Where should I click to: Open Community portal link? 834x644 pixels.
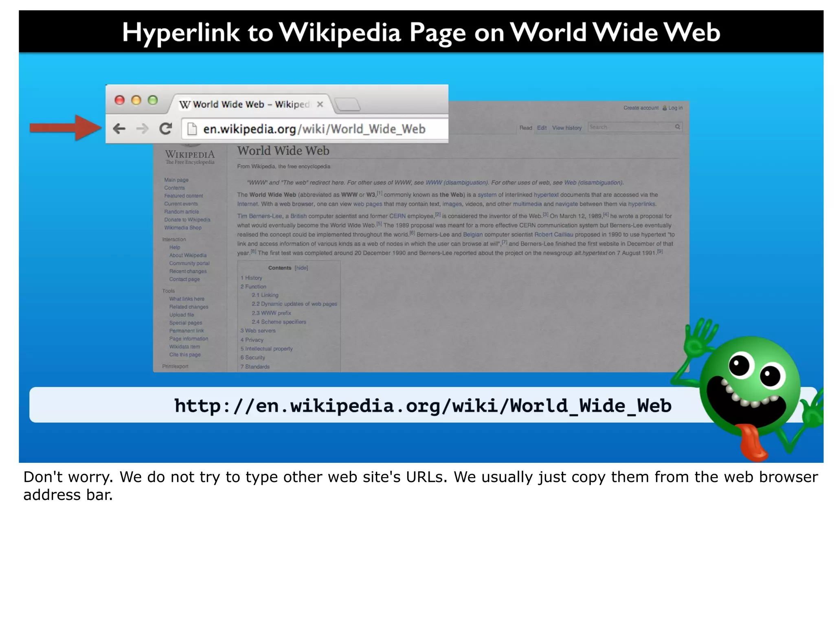[189, 263]
